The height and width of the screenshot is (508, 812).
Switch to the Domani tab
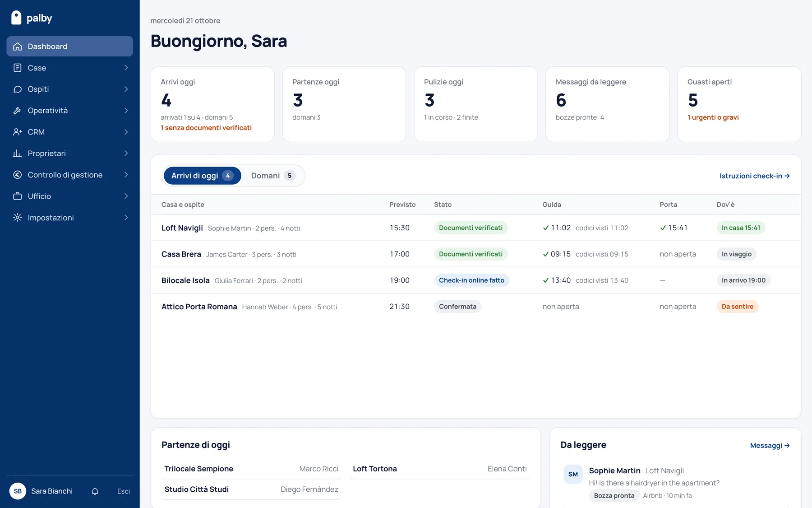pyautogui.click(x=273, y=176)
